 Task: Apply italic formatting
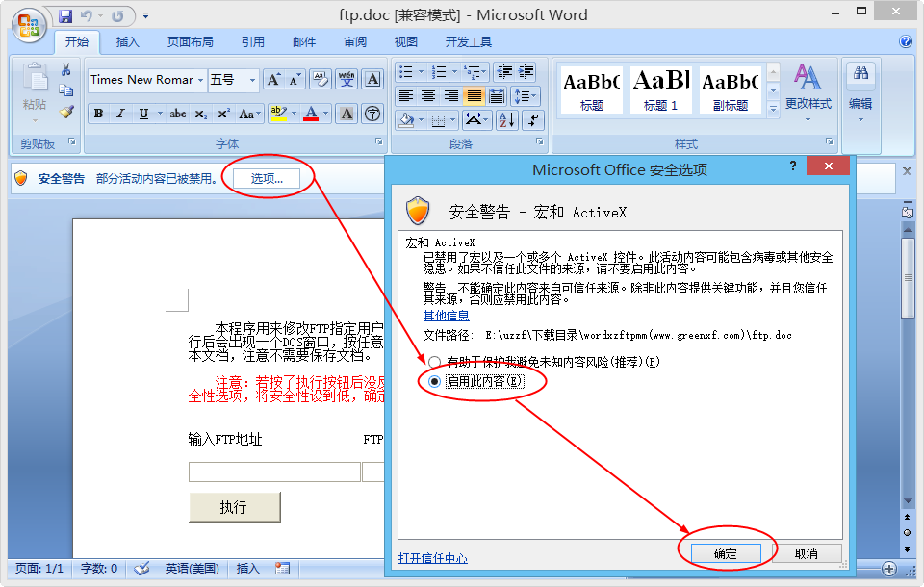(121, 114)
